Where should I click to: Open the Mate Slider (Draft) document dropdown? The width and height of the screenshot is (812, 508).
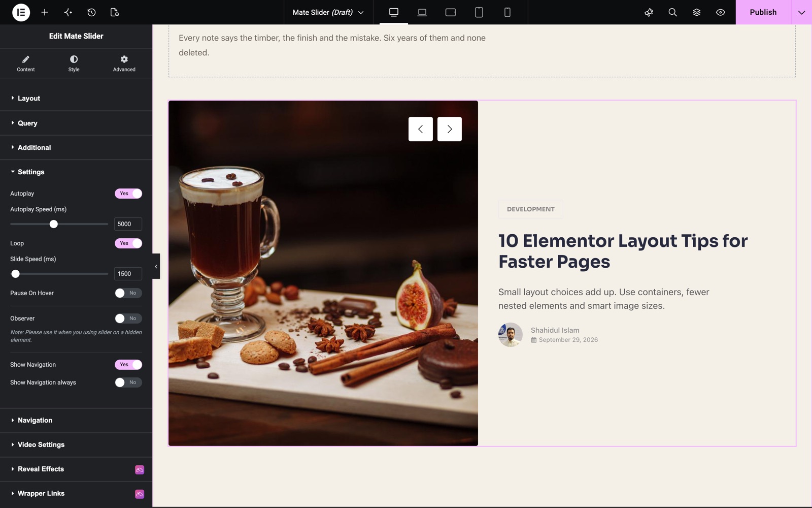328,12
